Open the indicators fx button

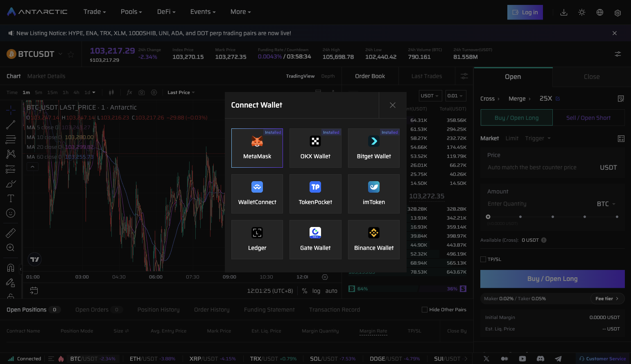129,92
